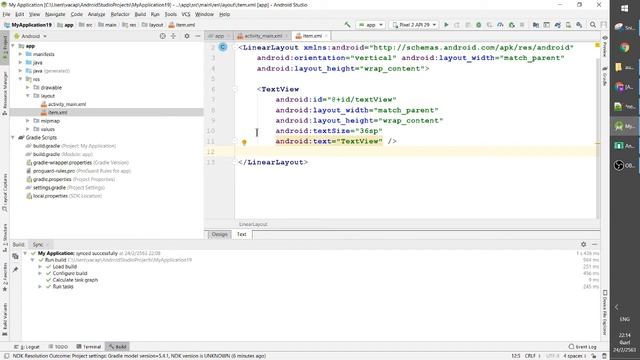Open the Refactor menu
This screenshot has height=360, width=640.
pyautogui.click(x=120, y=14)
